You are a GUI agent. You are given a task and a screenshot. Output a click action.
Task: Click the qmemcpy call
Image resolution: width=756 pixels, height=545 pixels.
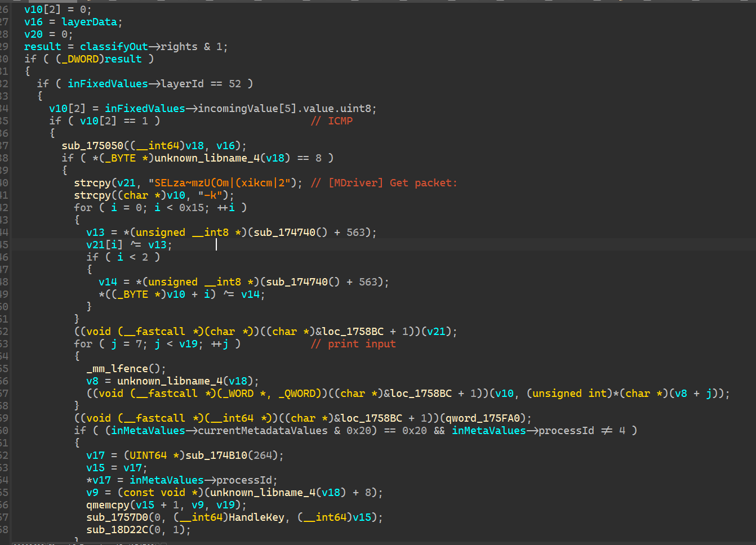coord(108,505)
